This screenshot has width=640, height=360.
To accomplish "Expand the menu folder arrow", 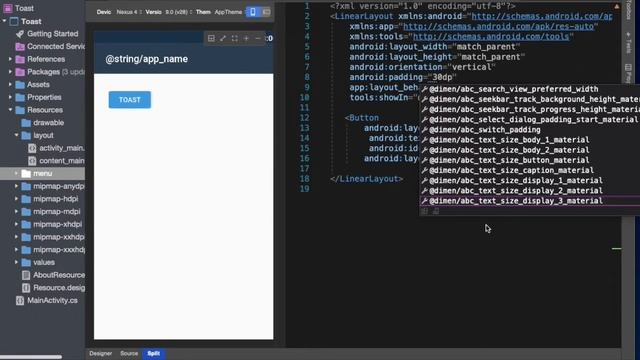I will 16,173.
